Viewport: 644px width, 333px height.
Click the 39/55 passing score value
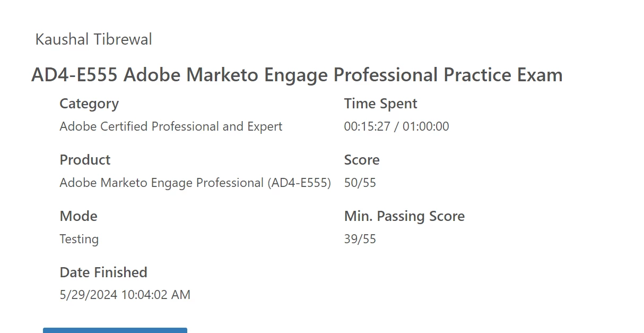point(360,239)
